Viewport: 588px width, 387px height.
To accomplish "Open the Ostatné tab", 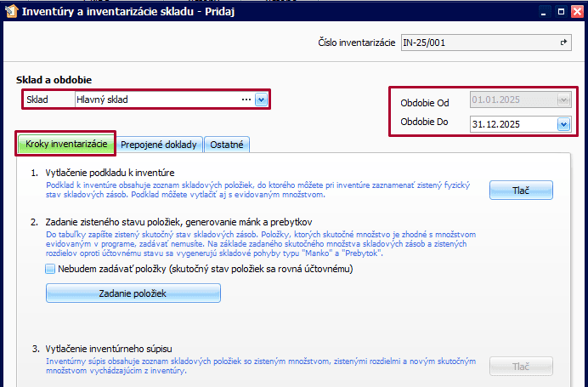I will coord(227,145).
